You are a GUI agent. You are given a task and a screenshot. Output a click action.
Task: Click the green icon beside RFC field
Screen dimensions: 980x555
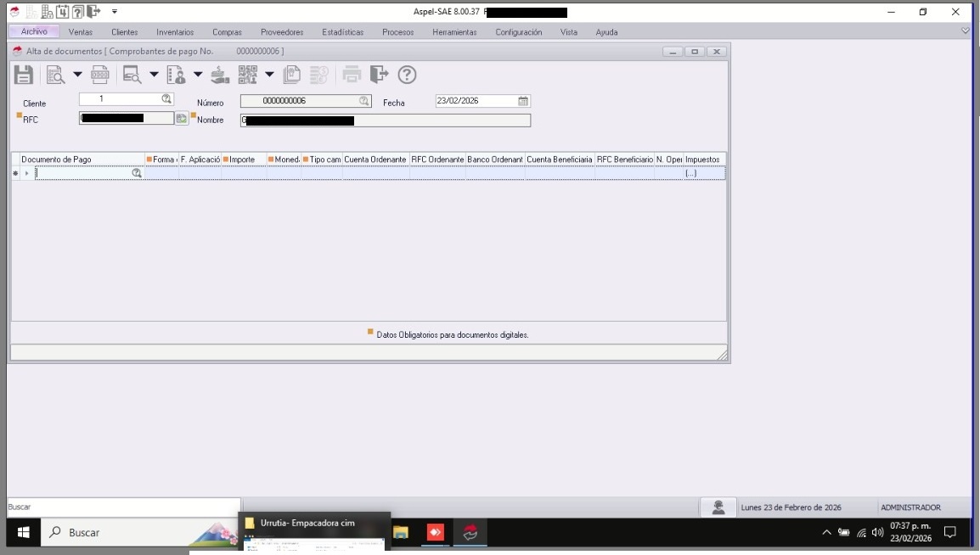(181, 118)
